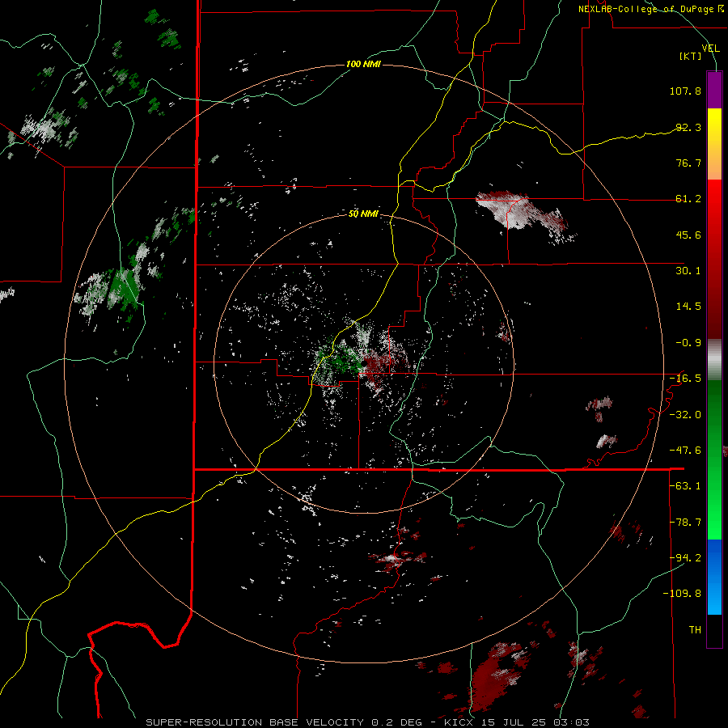Screen dimensions: 728x728
Task: Click the TH label on the legend
Action: [x=695, y=630]
